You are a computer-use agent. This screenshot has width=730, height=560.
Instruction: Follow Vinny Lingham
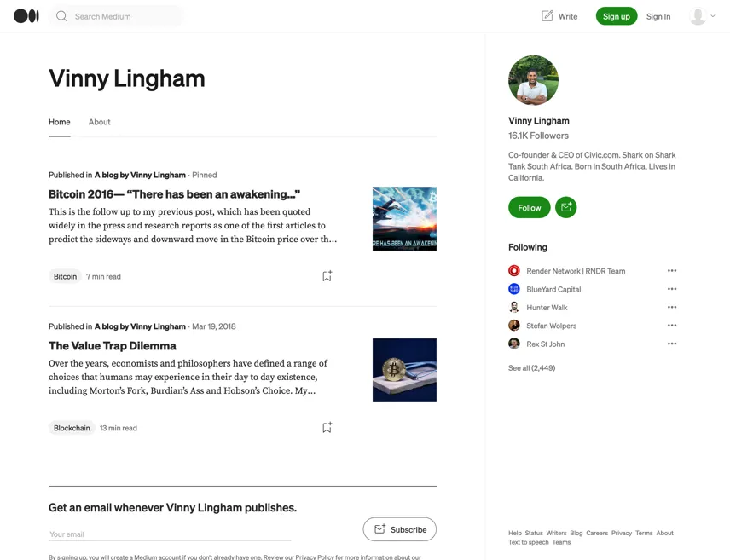[x=530, y=208]
